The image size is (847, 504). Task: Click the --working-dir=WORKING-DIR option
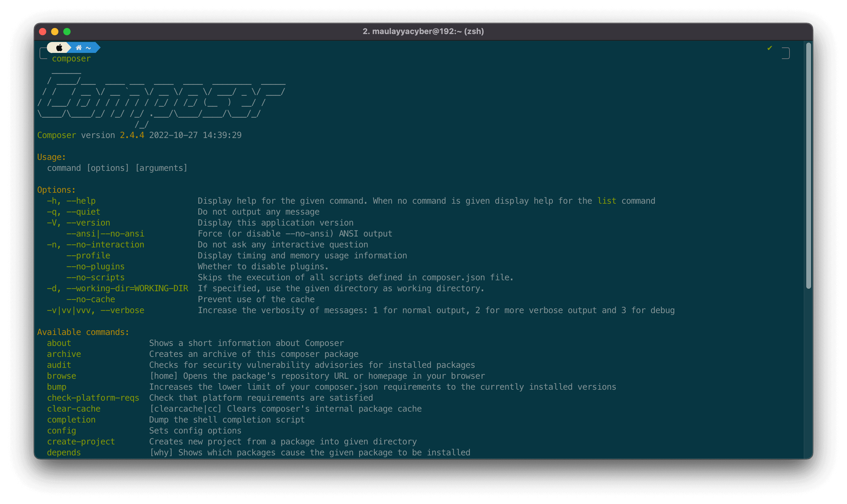click(127, 288)
